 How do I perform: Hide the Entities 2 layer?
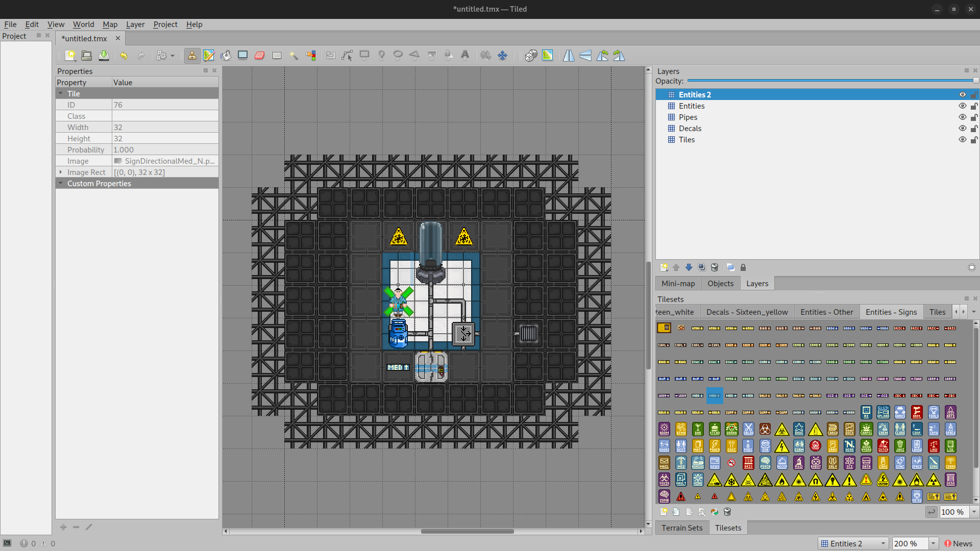[962, 95]
